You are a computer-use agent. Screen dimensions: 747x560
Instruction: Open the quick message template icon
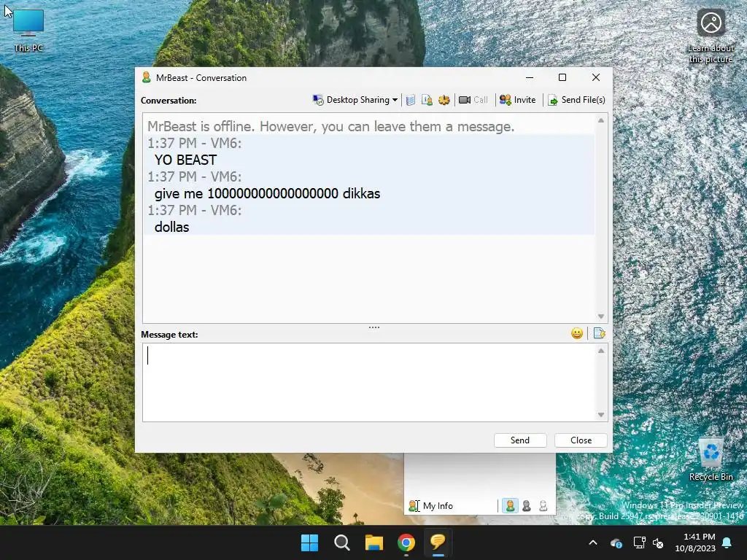point(600,333)
